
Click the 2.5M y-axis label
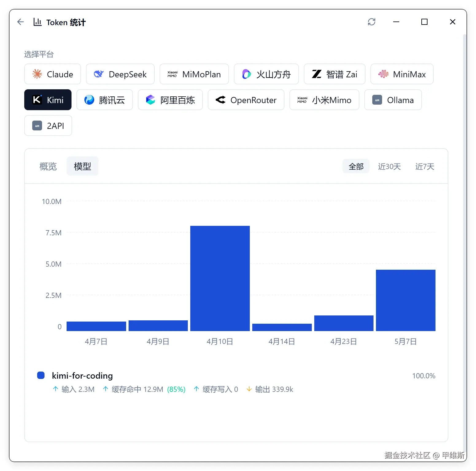coord(53,295)
